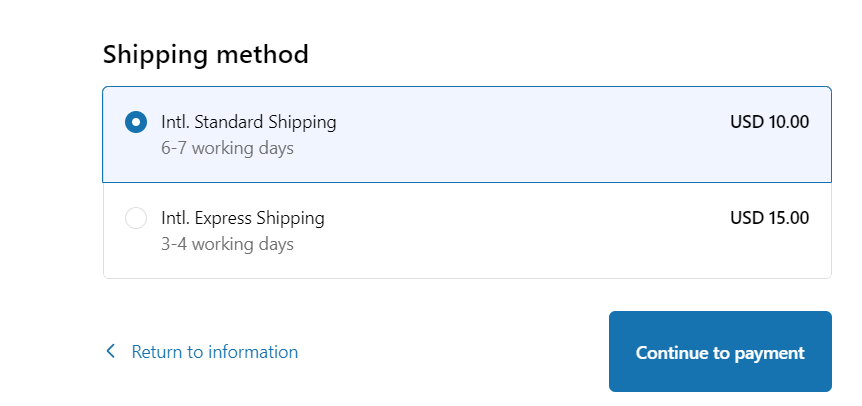
Task: Click the Express Shipping option row
Action: coord(500,231)
